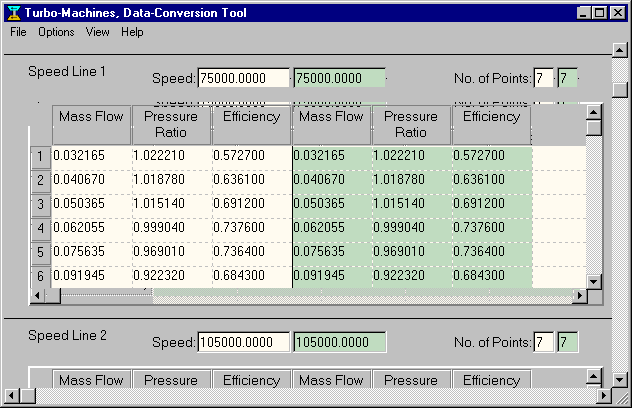This screenshot has height=408, width=632.
Task: Select the green Pressure Ratio column header in Speed Line 1
Action: (411, 125)
